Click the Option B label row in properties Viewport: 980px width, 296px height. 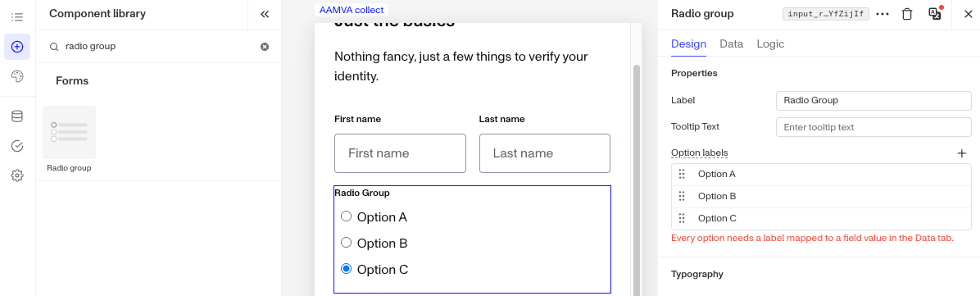pyautogui.click(x=821, y=197)
